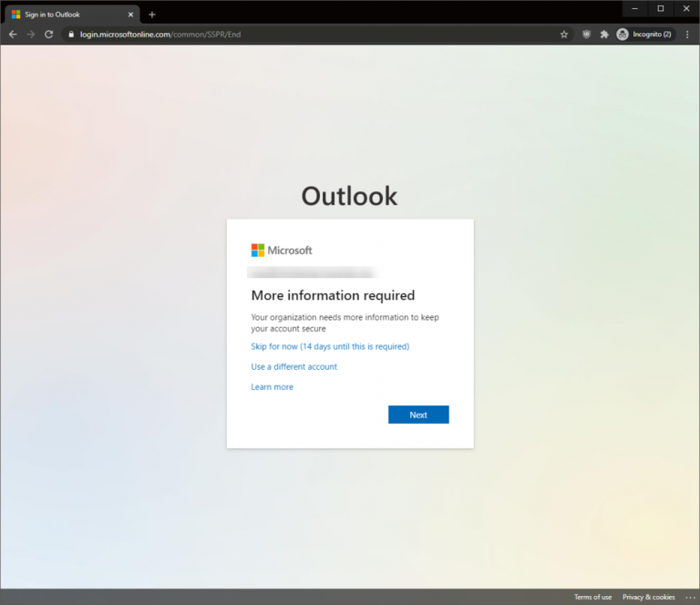The height and width of the screenshot is (605, 700).
Task: Click the footer ellipsis more options
Action: [690, 598]
